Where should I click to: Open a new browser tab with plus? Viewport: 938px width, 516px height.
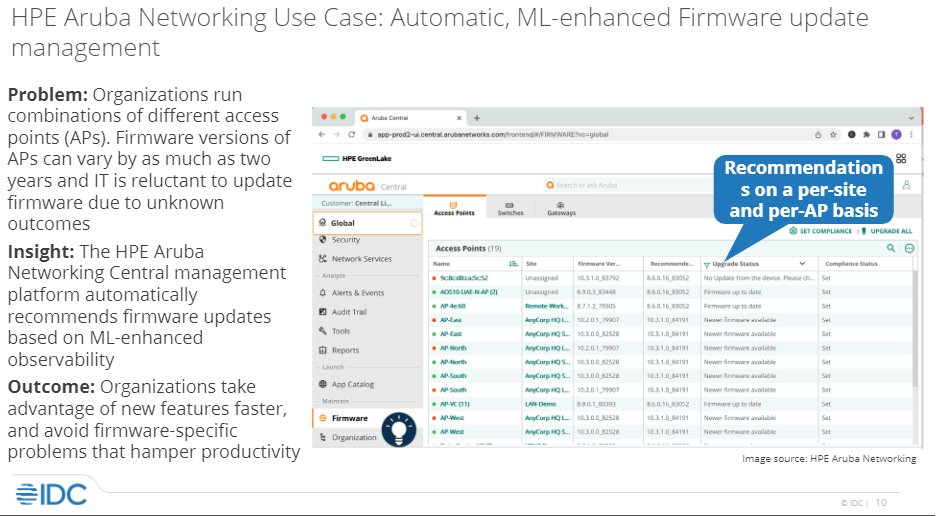pos(477,118)
